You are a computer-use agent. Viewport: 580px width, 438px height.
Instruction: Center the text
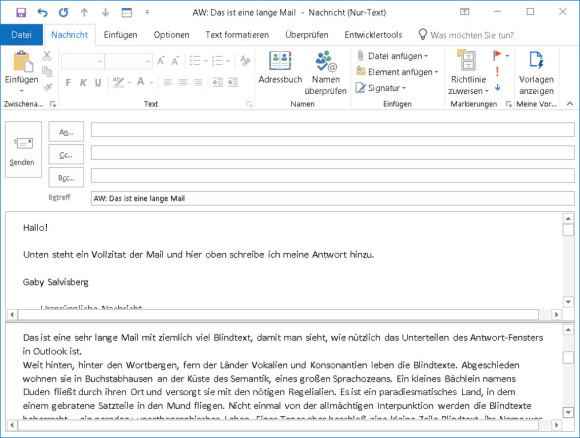183,82
